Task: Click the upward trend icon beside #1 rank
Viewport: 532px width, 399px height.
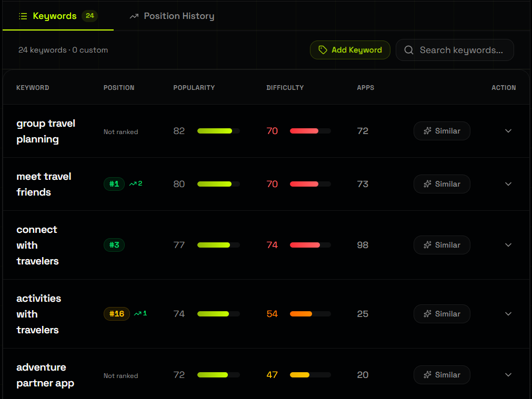Action: pyautogui.click(x=133, y=184)
